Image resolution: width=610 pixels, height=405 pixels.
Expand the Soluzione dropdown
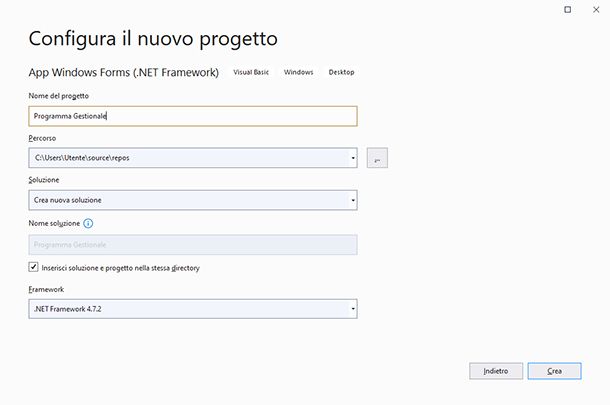point(353,200)
